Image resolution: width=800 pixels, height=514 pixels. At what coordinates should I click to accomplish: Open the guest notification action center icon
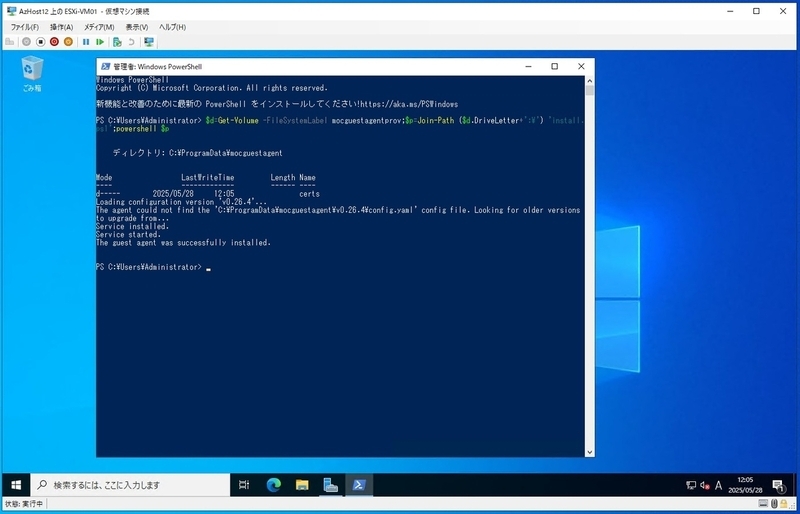(778, 485)
